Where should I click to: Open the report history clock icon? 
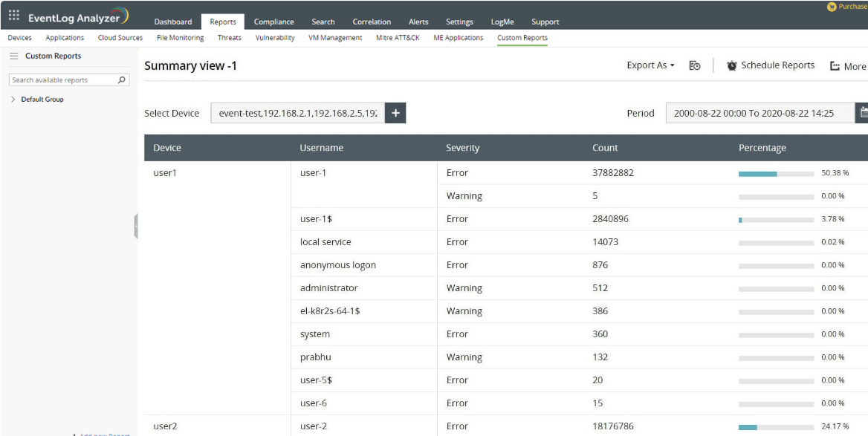(695, 66)
